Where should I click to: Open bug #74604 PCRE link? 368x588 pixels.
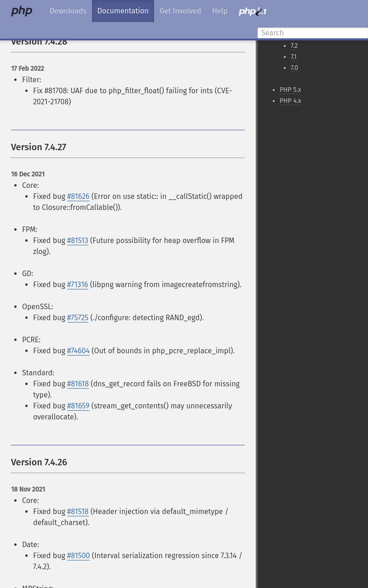[78, 351]
